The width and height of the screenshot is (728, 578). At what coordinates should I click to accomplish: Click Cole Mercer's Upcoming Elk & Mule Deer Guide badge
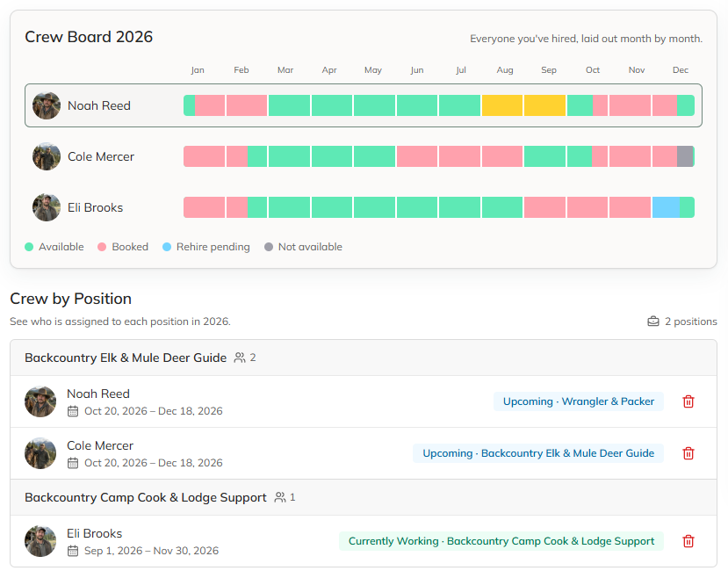[x=538, y=453]
